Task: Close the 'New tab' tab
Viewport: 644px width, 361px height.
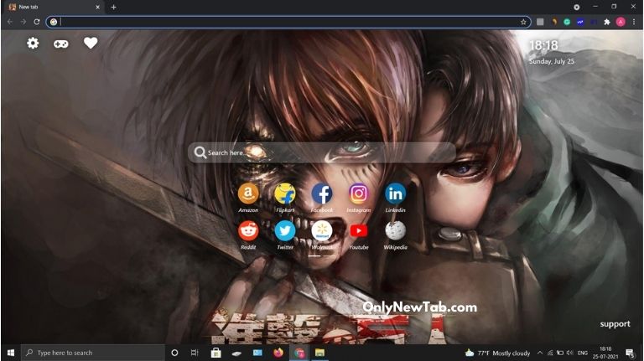Action: (98, 7)
